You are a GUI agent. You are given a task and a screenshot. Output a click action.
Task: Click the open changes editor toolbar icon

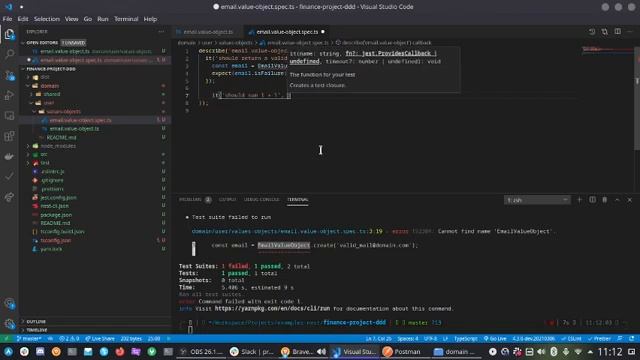(592, 32)
